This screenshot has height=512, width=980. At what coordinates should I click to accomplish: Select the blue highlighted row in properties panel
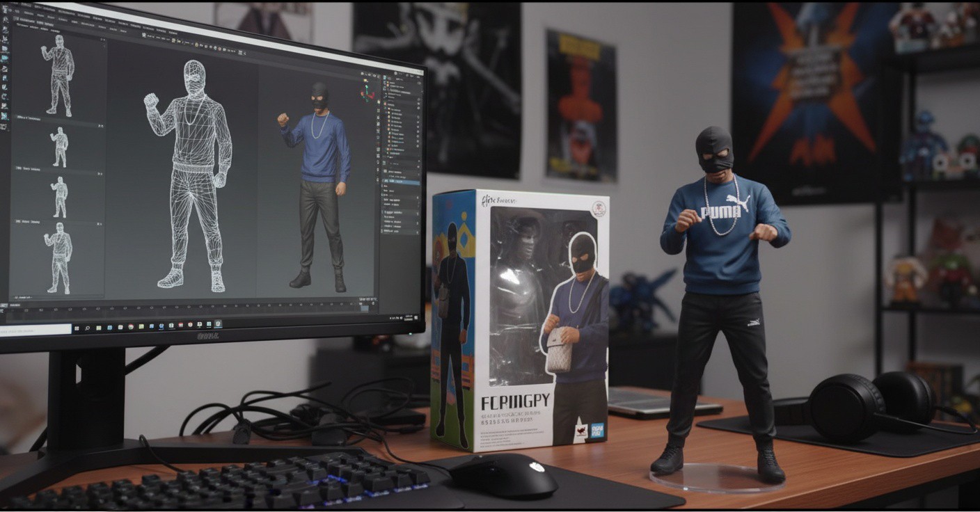click(402, 182)
